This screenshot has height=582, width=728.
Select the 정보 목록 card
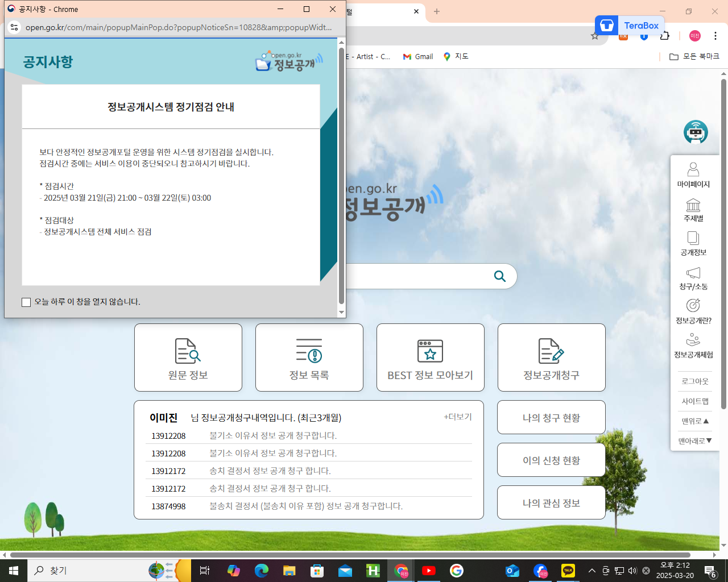point(309,357)
